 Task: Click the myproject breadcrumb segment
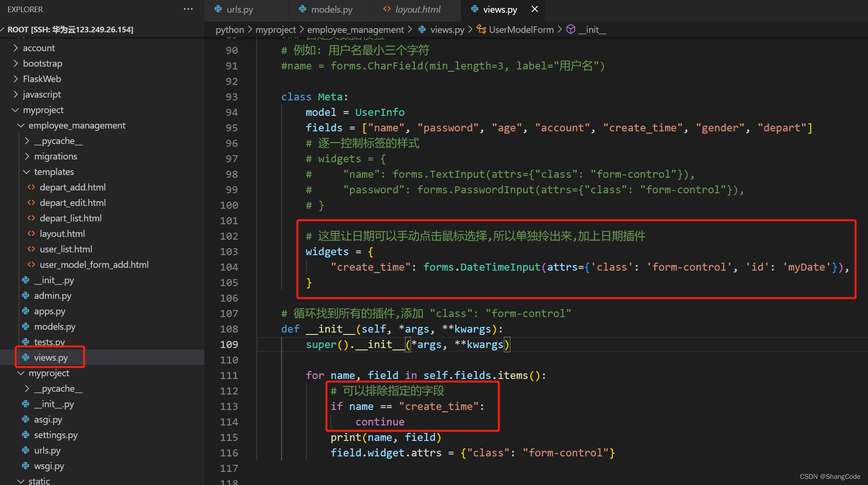pyautogui.click(x=276, y=30)
